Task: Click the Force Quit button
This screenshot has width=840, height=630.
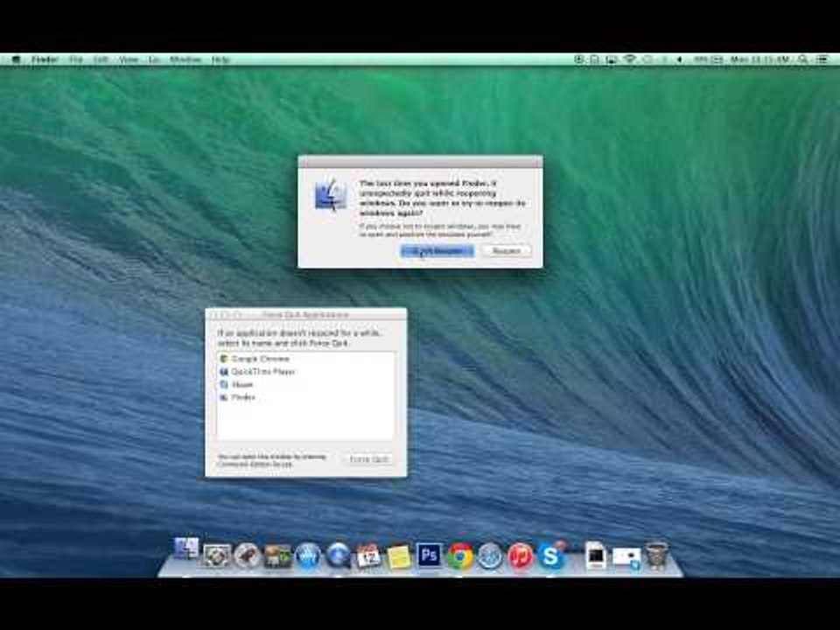Action: [x=368, y=459]
